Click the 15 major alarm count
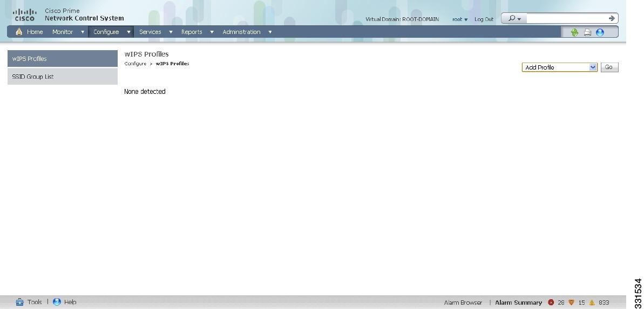The width and height of the screenshot is (644, 309). coord(581,303)
